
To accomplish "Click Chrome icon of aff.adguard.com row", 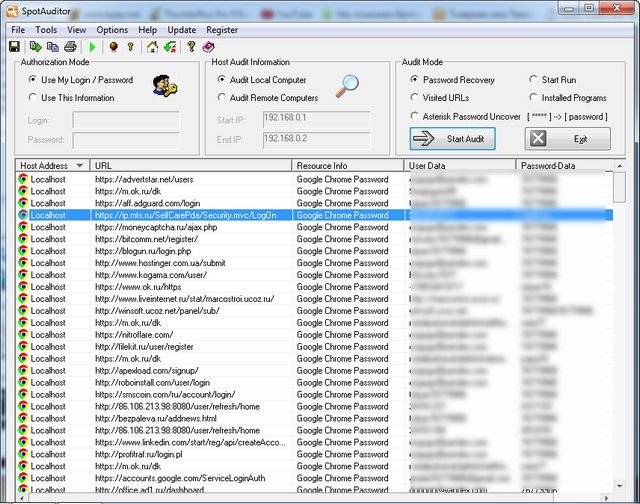I will pos(23,203).
